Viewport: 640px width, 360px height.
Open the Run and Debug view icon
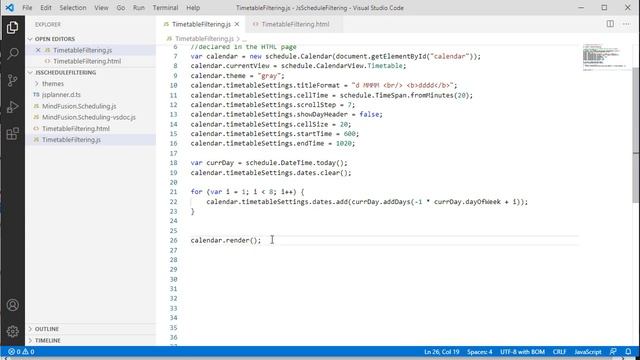[x=13, y=107]
